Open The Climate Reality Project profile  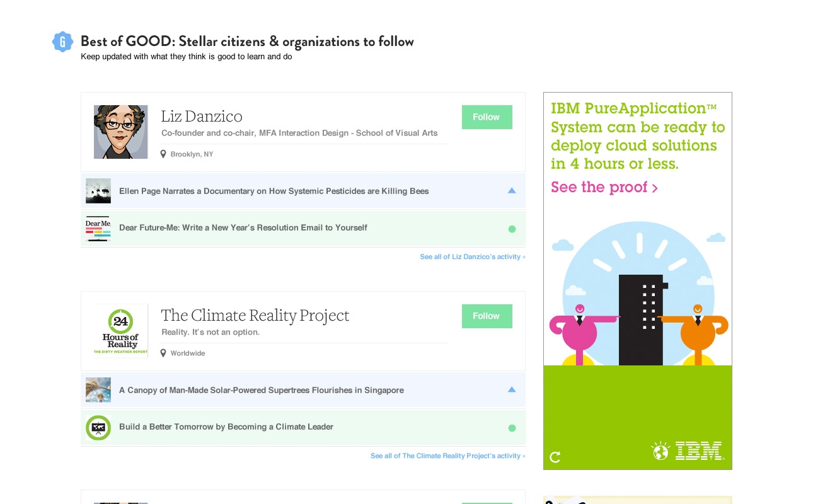coord(255,316)
